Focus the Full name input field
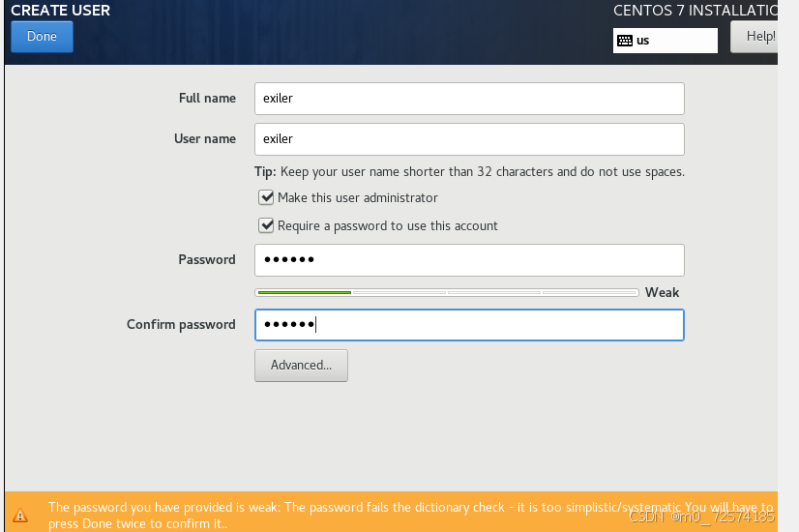The image size is (799, 532). click(x=469, y=99)
